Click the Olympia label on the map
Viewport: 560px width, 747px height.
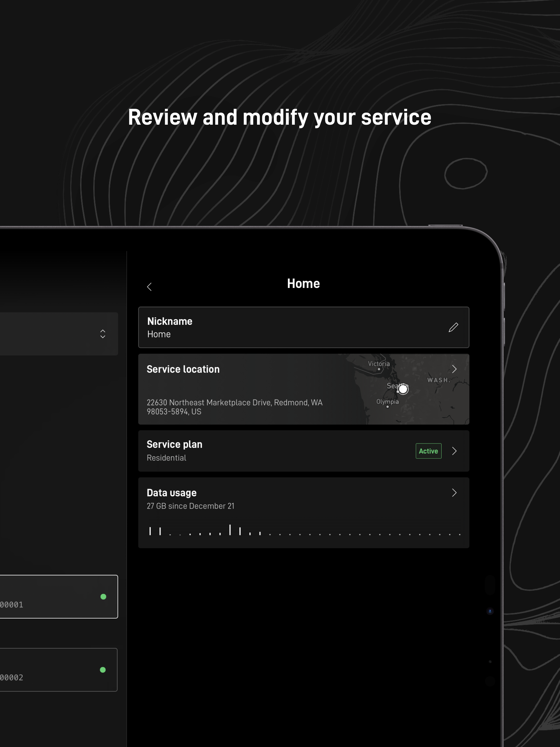click(387, 402)
